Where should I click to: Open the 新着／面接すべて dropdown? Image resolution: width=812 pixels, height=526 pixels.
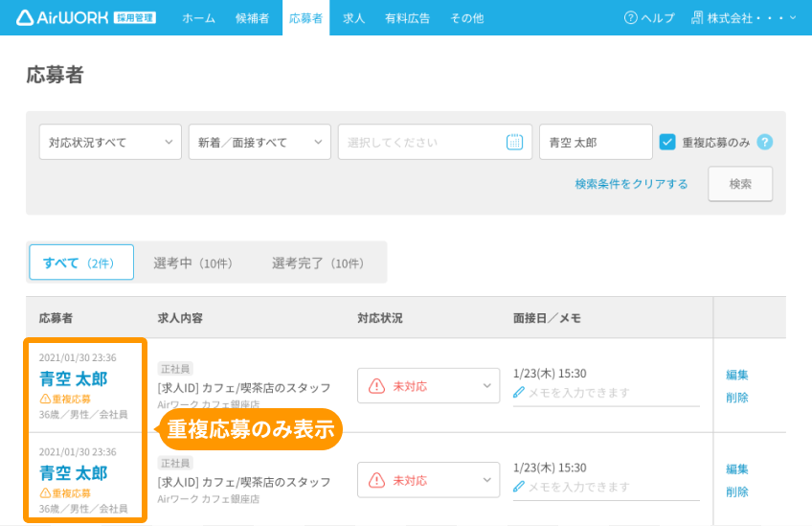[x=259, y=142]
